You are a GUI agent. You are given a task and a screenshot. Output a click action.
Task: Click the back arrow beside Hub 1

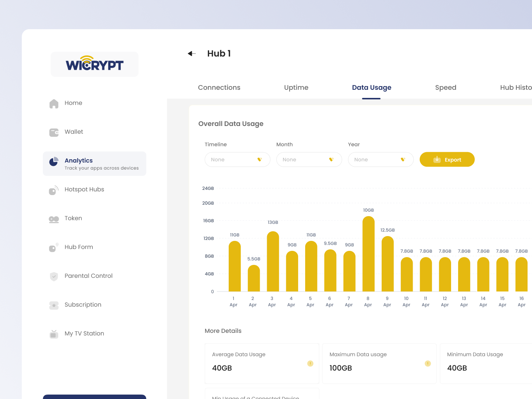click(x=191, y=54)
